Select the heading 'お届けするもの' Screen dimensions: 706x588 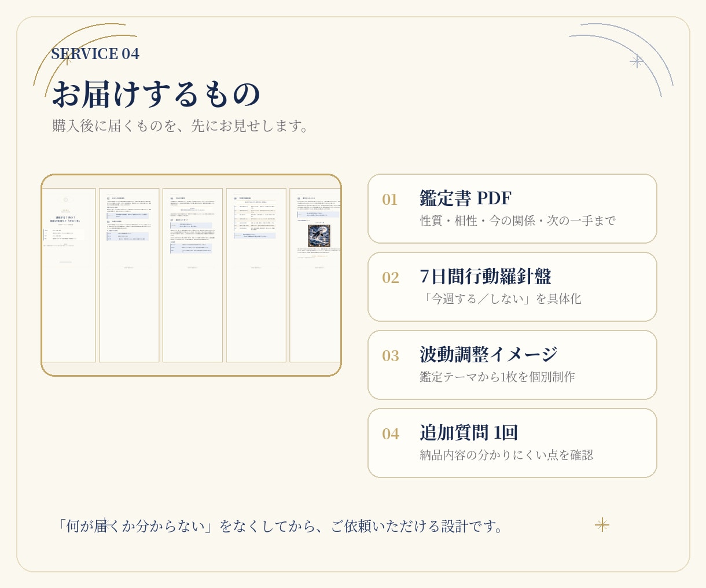(156, 94)
